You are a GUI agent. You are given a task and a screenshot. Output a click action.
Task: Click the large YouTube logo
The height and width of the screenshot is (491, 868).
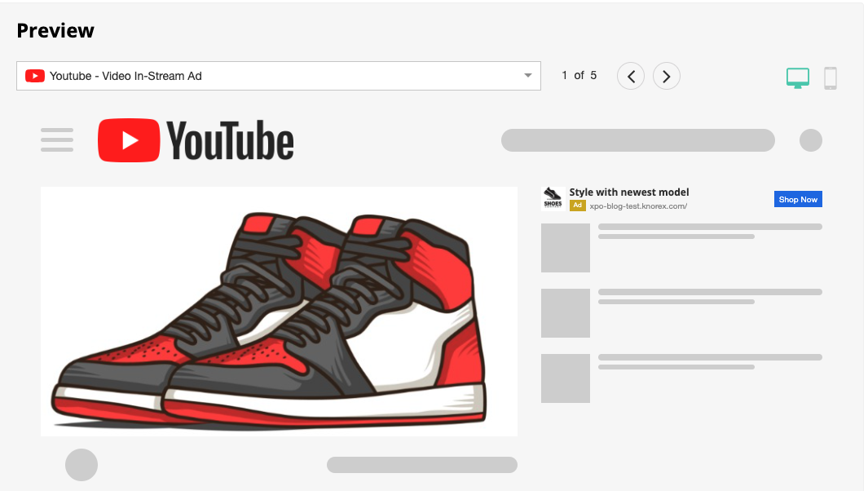pos(196,140)
